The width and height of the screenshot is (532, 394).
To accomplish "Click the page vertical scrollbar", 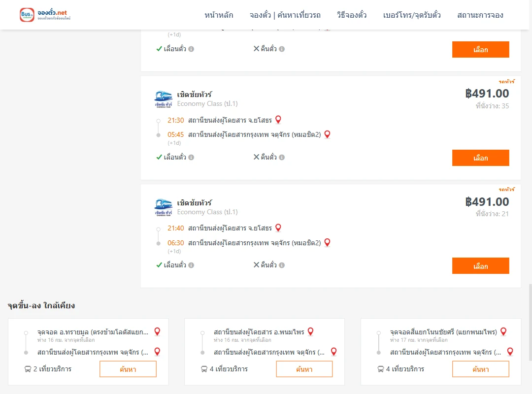I will click(x=530, y=323).
